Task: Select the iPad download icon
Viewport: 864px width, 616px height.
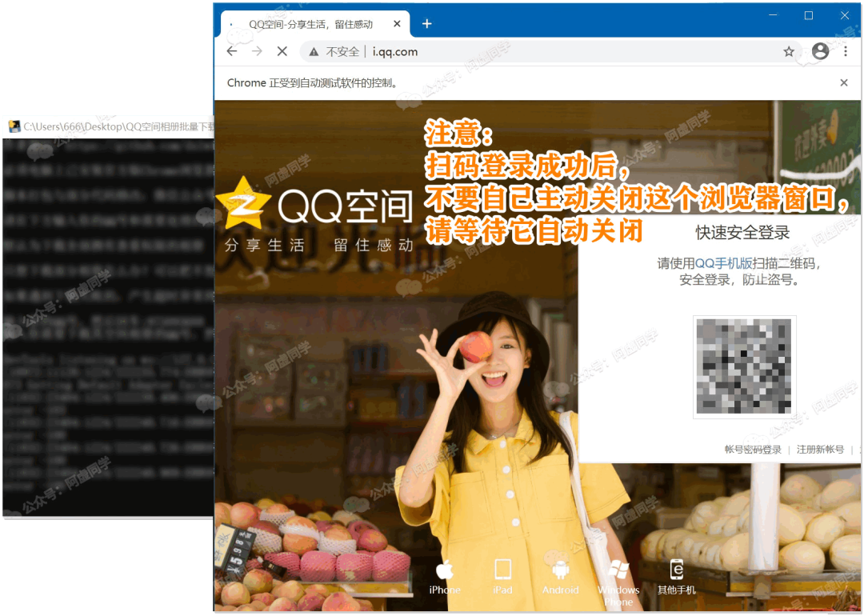Action: pyautogui.click(x=502, y=570)
